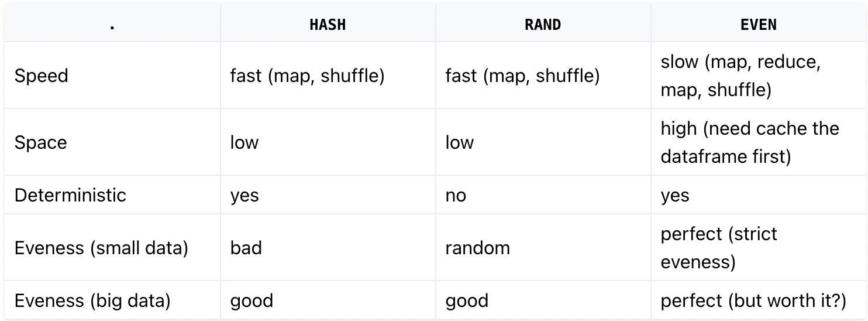Screen dimensions: 868x321
Task: Click the Eveness (small data) row label
Action: point(101,248)
